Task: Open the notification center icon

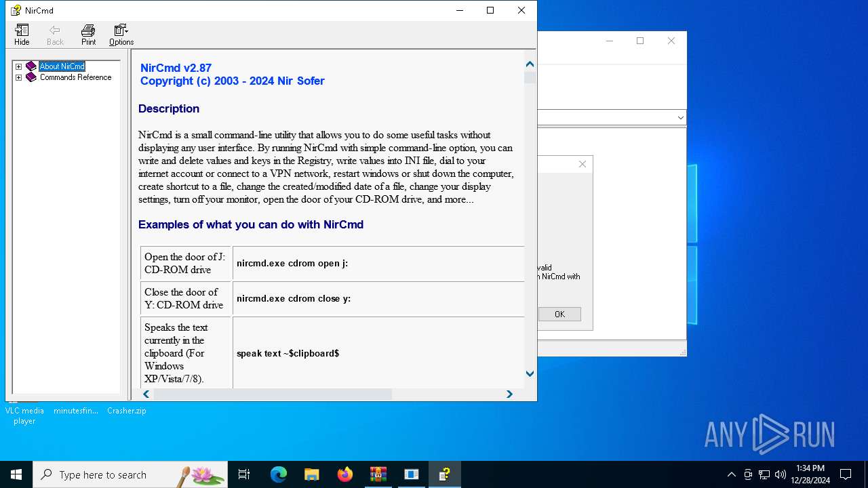Action: 846,474
